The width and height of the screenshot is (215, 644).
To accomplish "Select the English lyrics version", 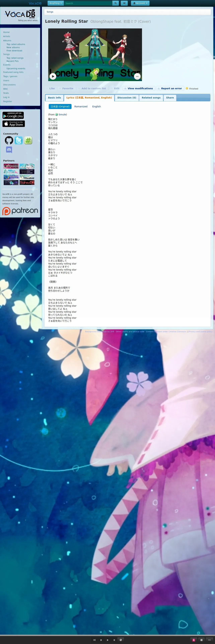I will tap(97, 106).
